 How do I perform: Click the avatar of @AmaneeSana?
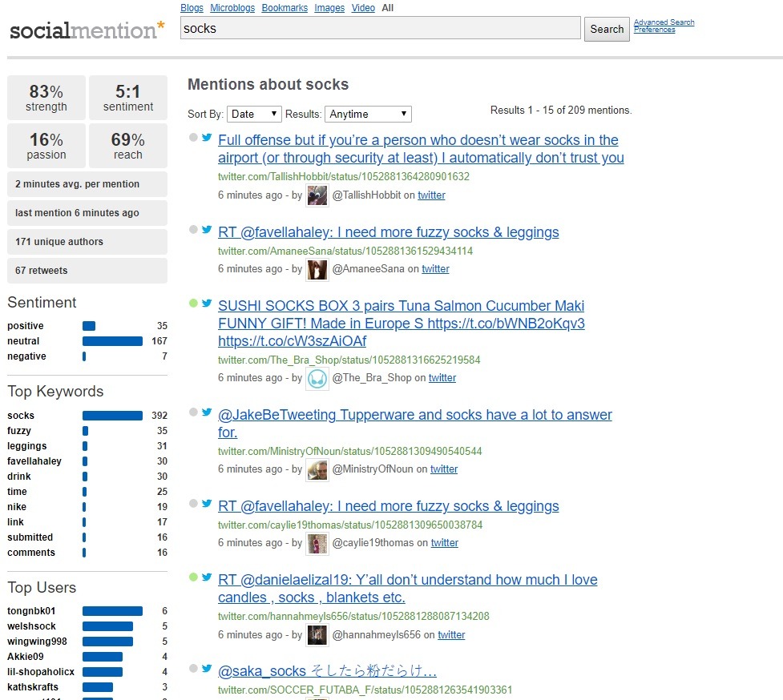tap(317, 269)
